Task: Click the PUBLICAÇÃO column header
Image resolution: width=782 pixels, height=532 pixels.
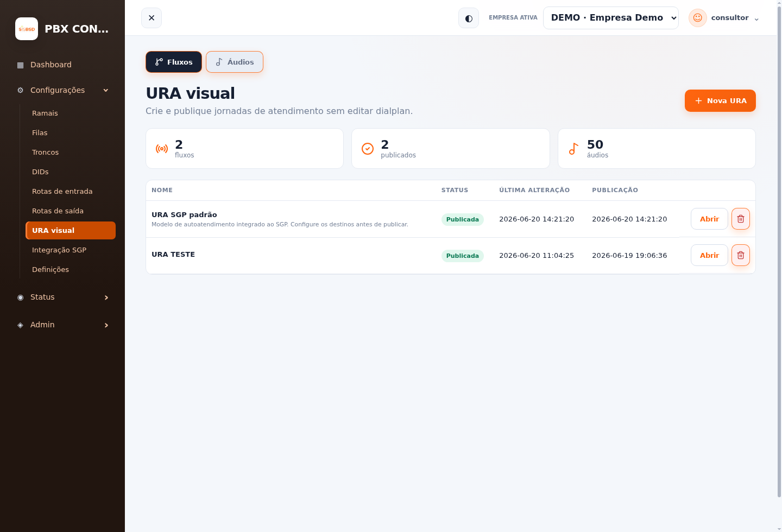Action: click(x=615, y=190)
